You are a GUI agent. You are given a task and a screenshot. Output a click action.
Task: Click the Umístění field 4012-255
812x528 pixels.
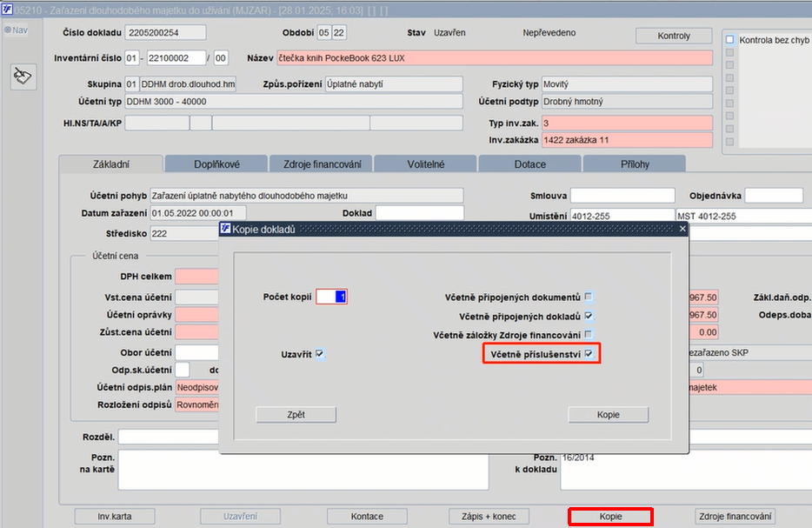click(x=622, y=216)
